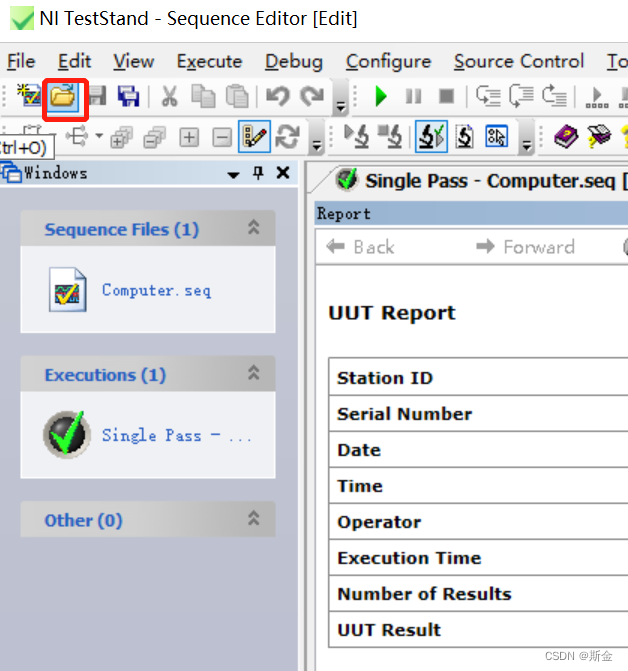This screenshot has width=628, height=671.
Task: Click the Copy icon
Action: (203, 96)
